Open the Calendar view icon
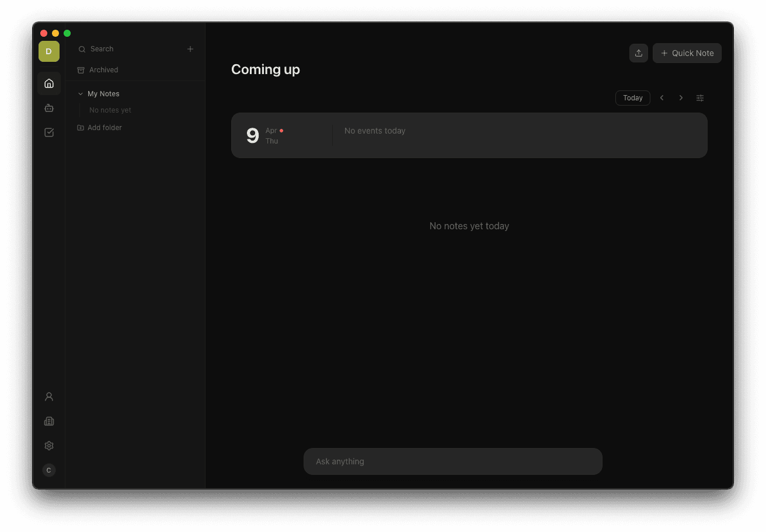This screenshot has width=766, height=532. pyautogui.click(x=48, y=107)
